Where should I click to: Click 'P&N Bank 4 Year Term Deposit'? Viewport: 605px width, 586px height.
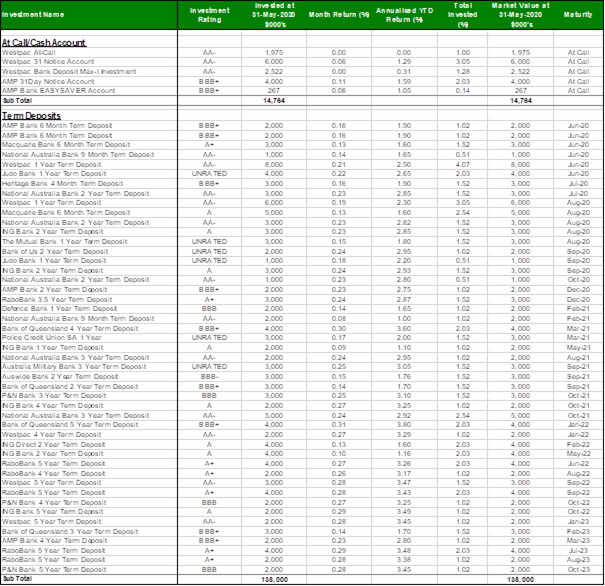(x=54, y=503)
